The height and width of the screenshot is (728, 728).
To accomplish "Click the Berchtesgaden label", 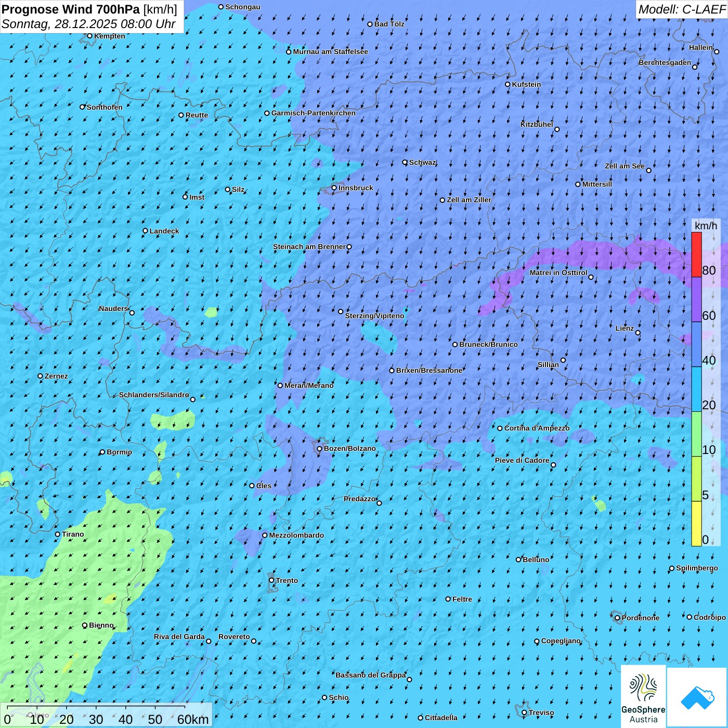I will (665, 62).
